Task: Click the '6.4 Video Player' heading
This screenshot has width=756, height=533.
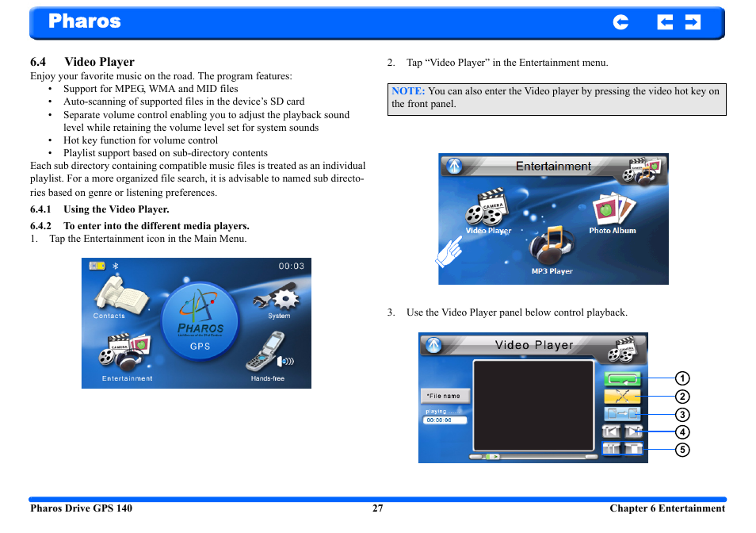Action: (82, 62)
